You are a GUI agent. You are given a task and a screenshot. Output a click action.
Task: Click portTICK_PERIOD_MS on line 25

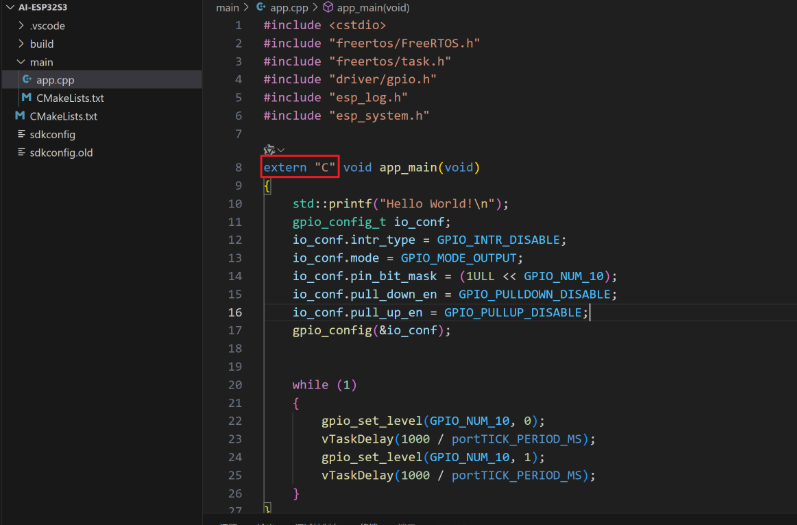coord(516,475)
